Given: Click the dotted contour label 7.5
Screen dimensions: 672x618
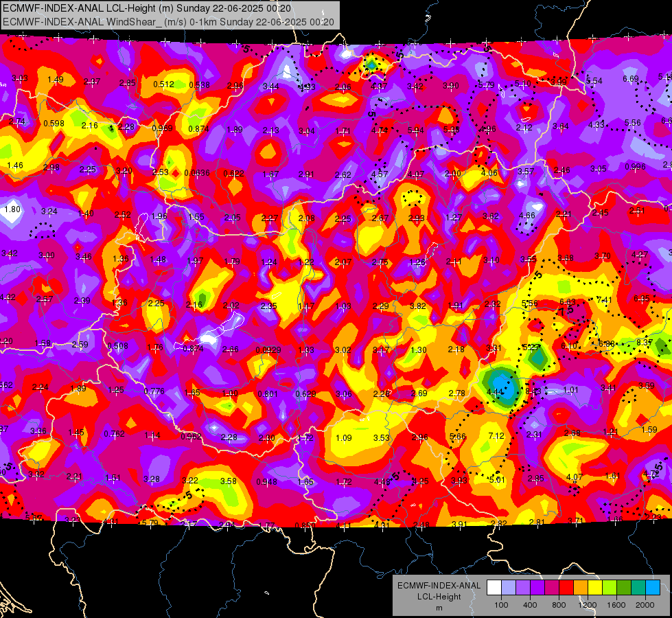Looking at the screenshot, I should tap(566, 310).
